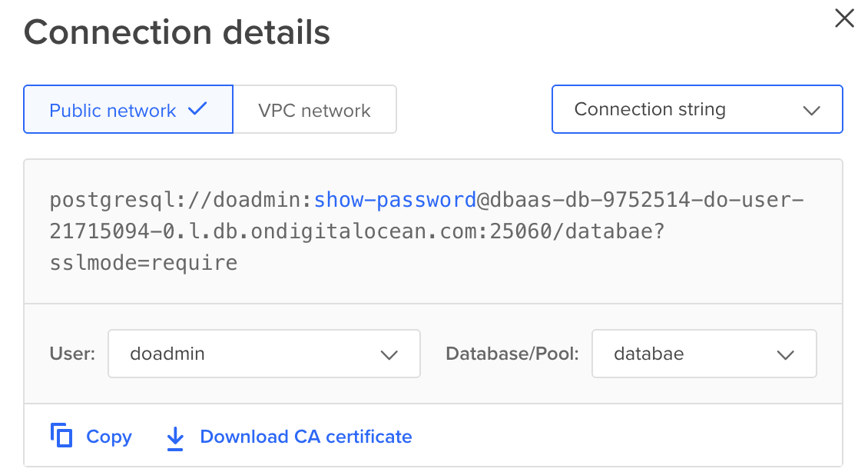Click the chevron on the Connection string selector

[x=812, y=109]
